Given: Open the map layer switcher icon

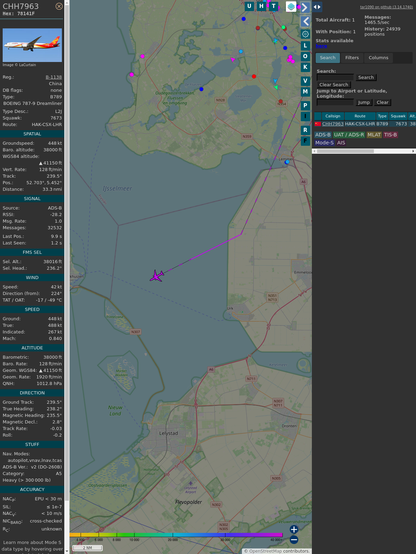Looking at the screenshot, I should point(291,6).
